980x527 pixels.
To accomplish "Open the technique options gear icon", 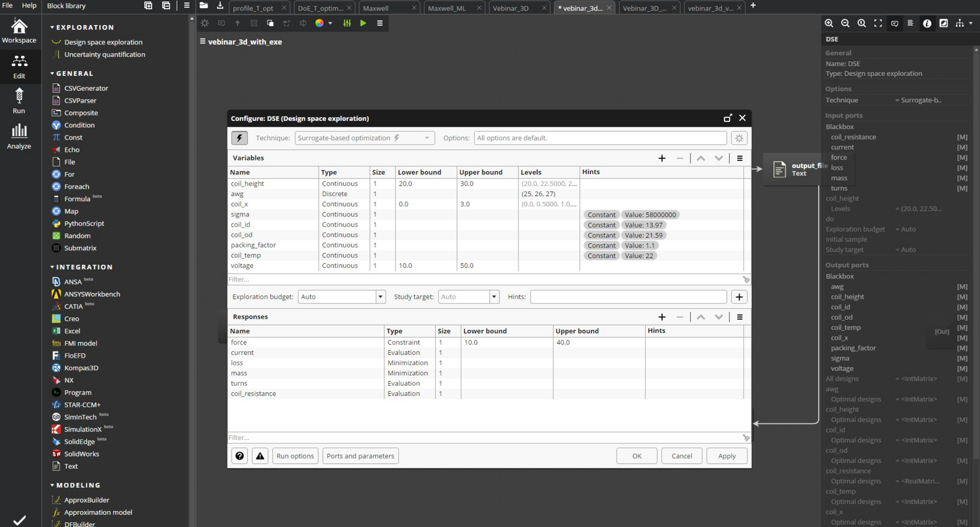I will click(739, 138).
